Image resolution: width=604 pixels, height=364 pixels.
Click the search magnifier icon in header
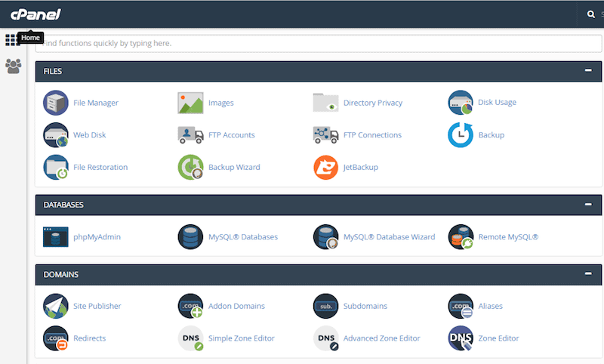click(x=591, y=14)
